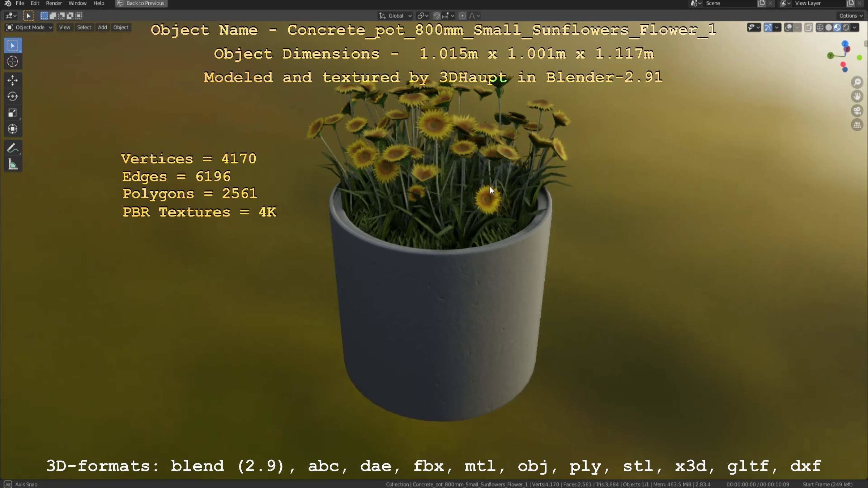The height and width of the screenshot is (488, 868).
Task: Switch to Material Preview shading
Action: click(837, 27)
